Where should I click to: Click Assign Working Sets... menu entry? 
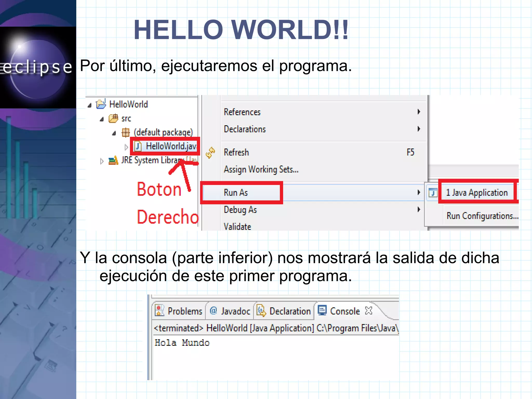(261, 169)
